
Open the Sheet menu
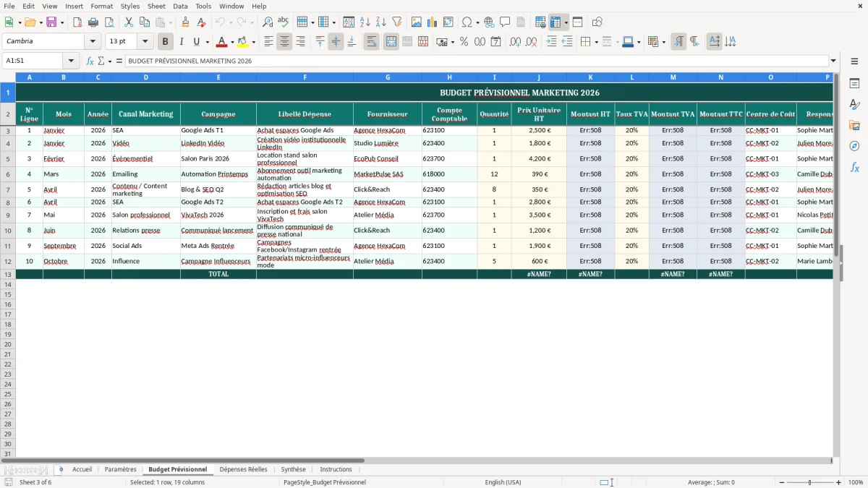pyautogui.click(x=156, y=6)
